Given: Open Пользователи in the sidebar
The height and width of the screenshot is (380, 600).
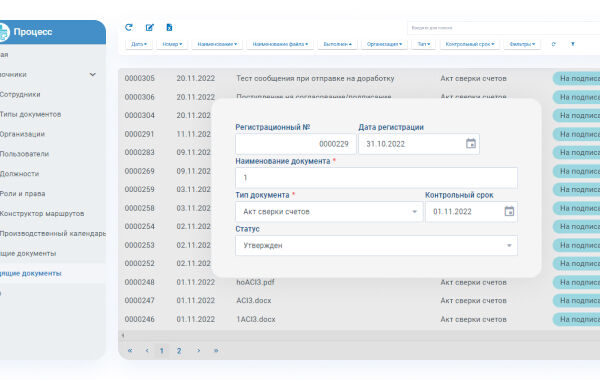Looking at the screenshot, I should (x=24, y=154).
